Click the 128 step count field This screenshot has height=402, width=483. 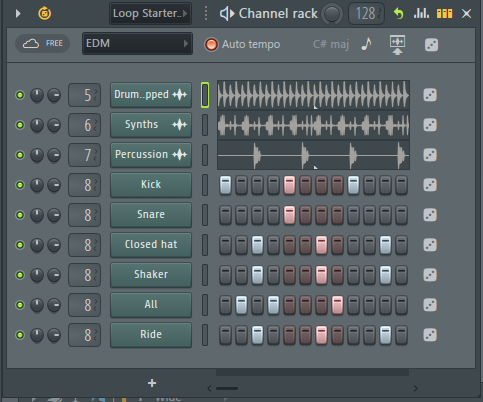[x=366, y=14]
